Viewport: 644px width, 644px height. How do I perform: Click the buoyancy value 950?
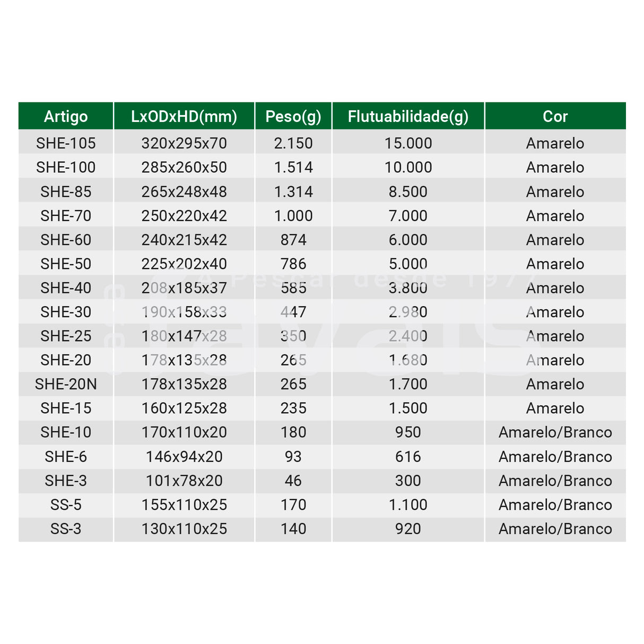(408, 432)
